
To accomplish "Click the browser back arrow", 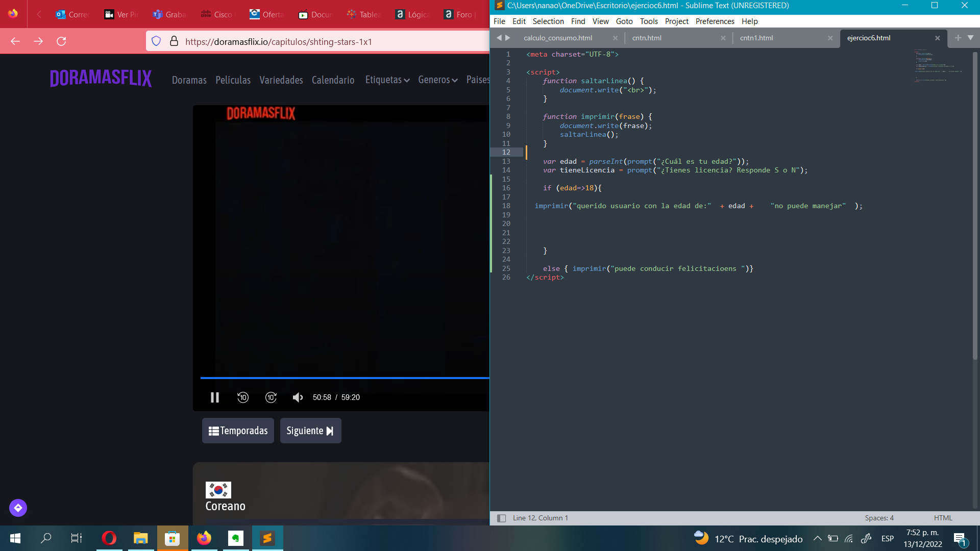I will pyautogui.click(x=15, y=41).
